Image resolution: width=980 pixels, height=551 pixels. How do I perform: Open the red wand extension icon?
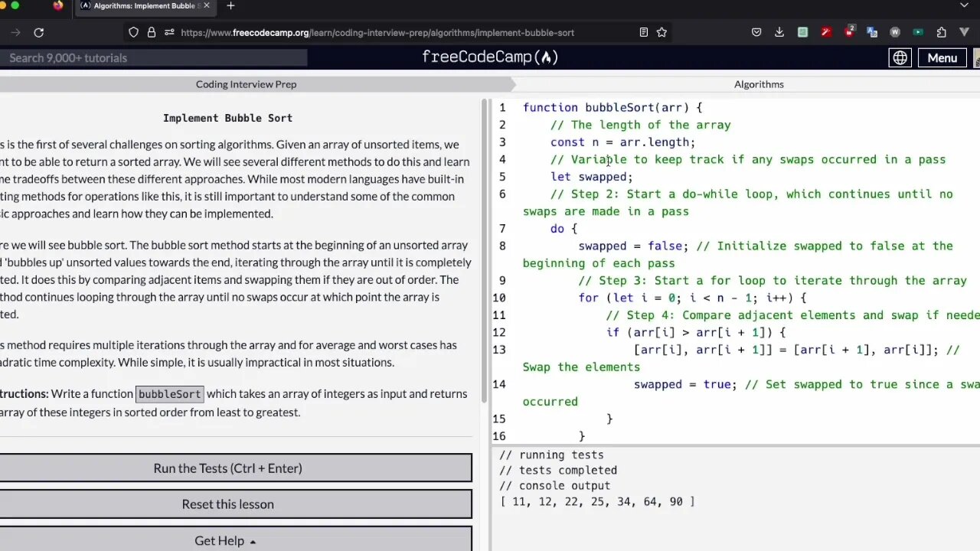pos(825,32)
